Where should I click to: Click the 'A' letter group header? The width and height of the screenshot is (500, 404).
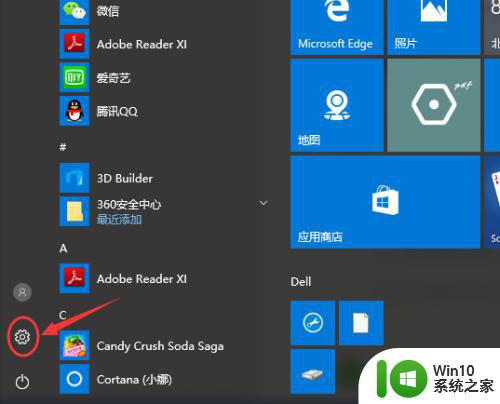(63, 248)
